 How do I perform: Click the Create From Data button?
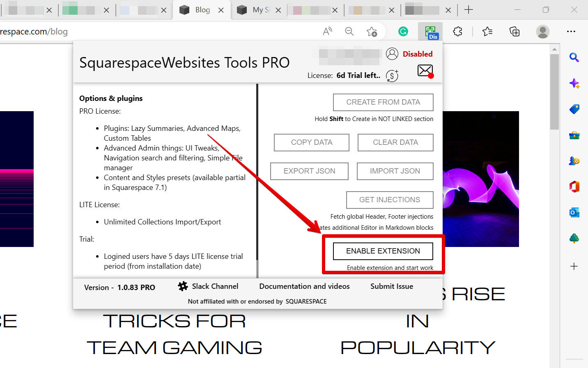383,102
